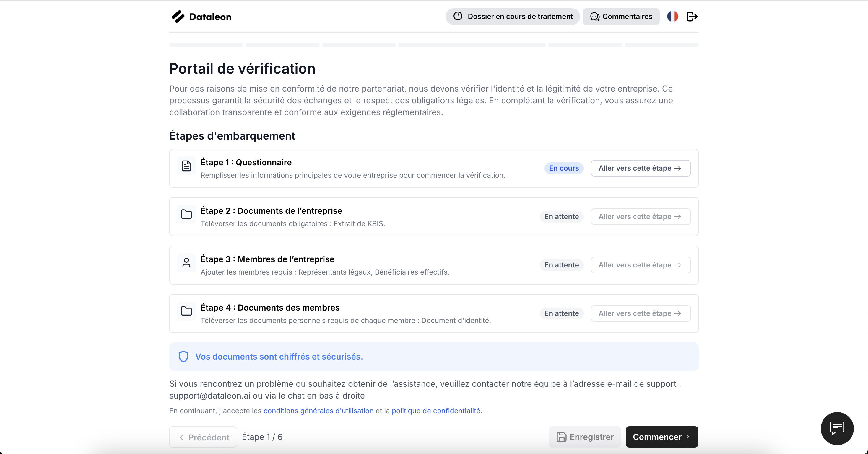
Task: Click the last progress bar segment
Action: tap(661, 45)
